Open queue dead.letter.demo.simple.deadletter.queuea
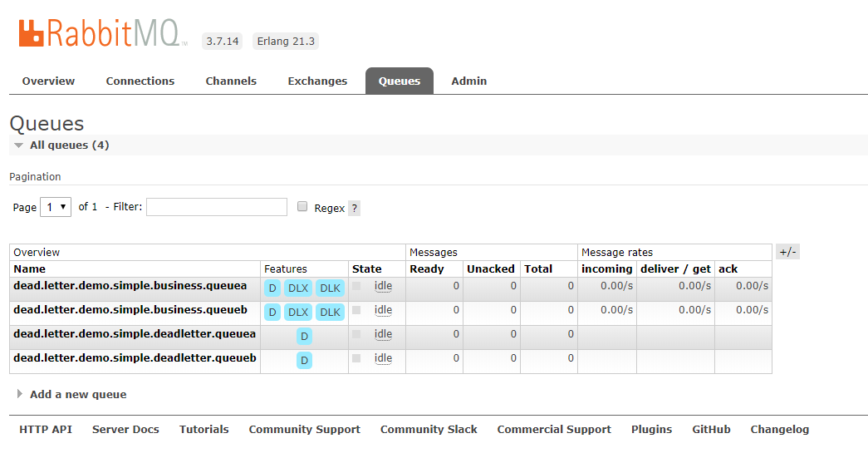 click(x=135, y=334)
